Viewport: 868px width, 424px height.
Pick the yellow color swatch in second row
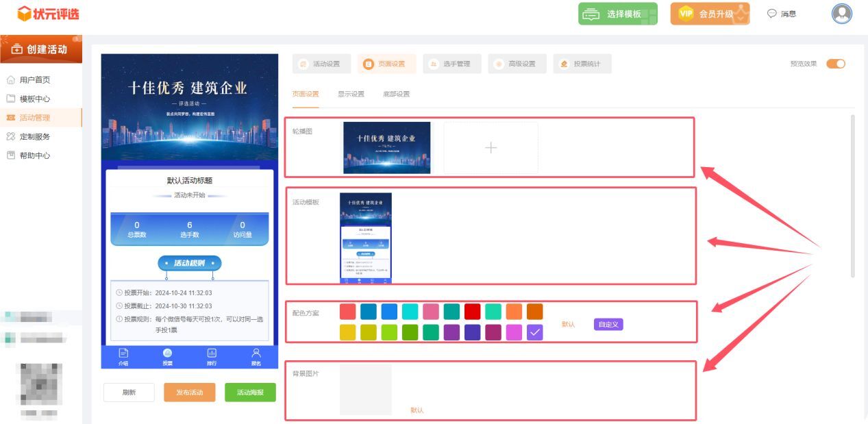[348, 333]
